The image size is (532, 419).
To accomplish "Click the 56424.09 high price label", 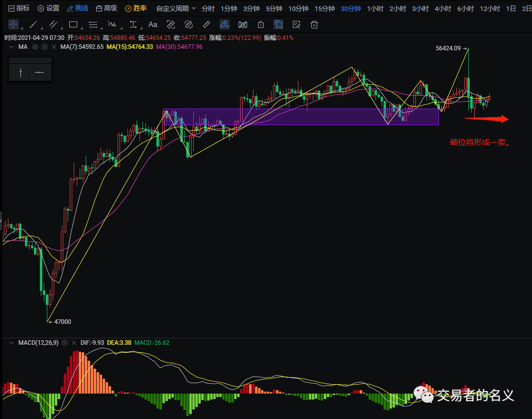I will pyautogui.click(x=448, y=48).
